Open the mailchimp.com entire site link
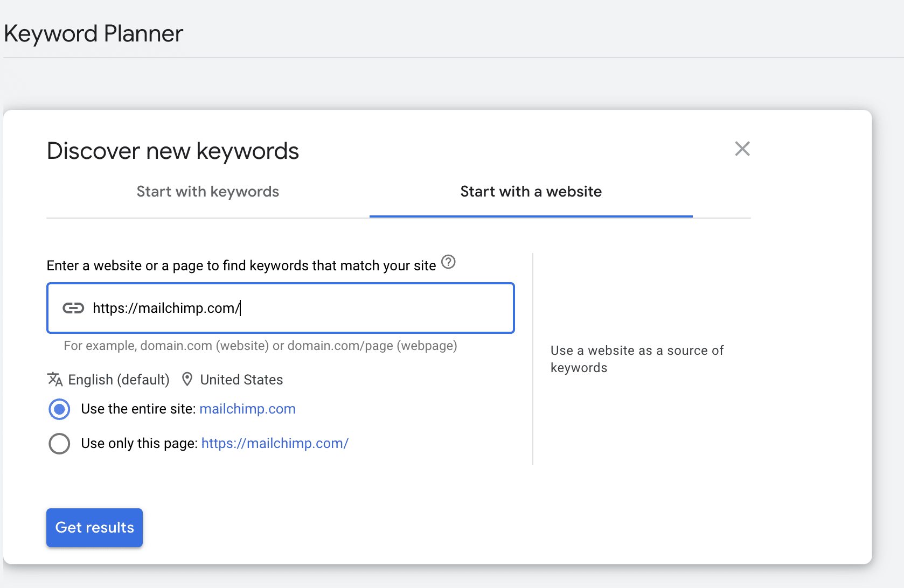Viewport: 904px width, 588px height. pyautogui.click(x=247, y=409)
